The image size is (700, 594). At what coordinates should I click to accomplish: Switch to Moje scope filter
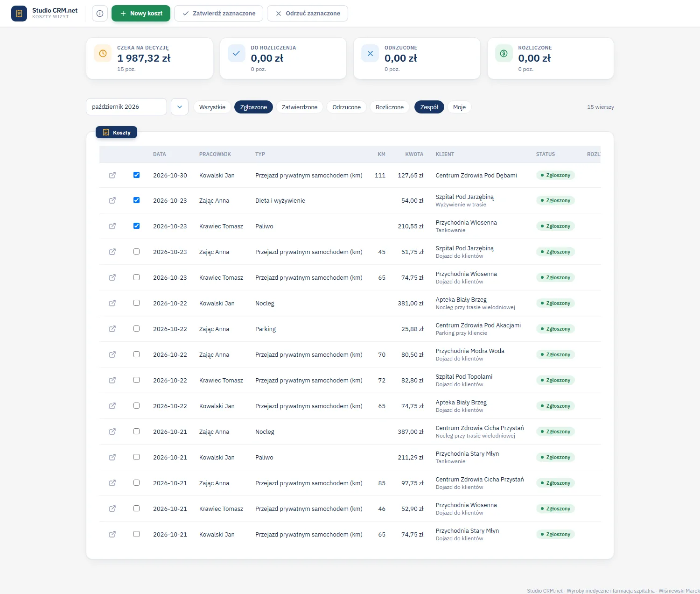coord(459,107)
